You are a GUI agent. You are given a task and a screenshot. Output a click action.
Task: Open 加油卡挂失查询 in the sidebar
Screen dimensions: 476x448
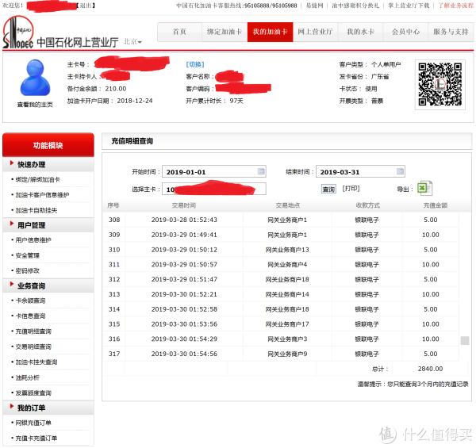pyautogui.click(x=36, y=362)
